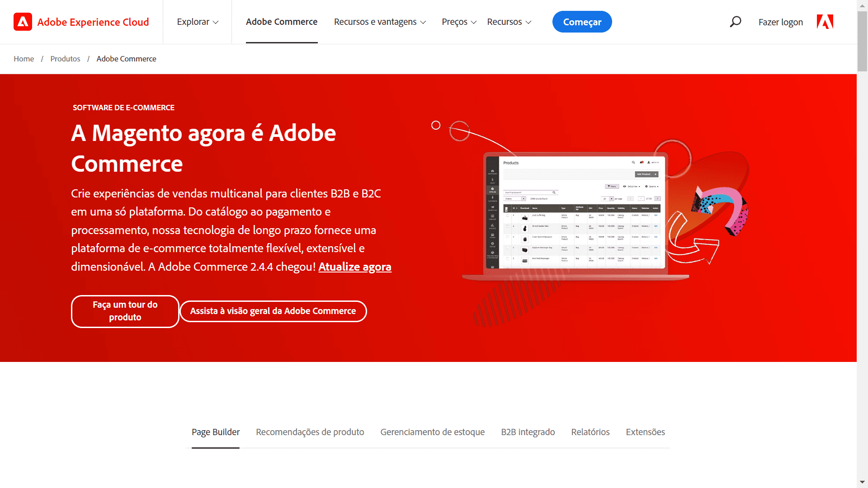Screen dimensions: 868x488
Task: Select the Adobe Commerce nav item
Action: click(282, 22)
